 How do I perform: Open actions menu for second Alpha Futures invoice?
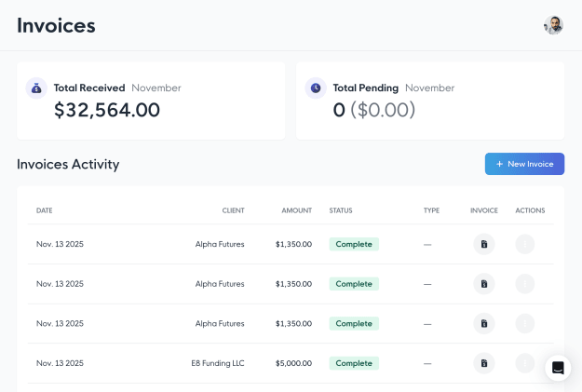click(x=525, y=284)
